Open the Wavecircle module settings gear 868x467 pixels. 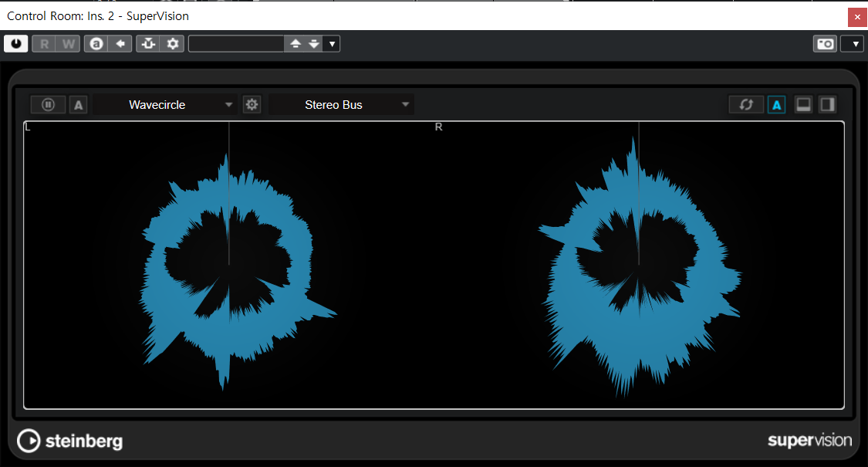click(252, 105)
